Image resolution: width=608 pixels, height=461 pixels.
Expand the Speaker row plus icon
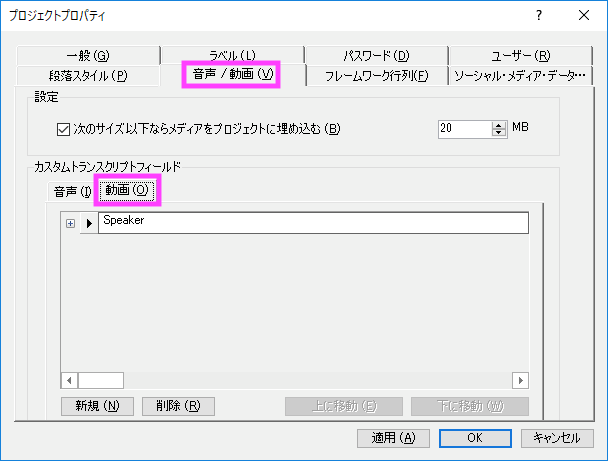tap(70, 223)
